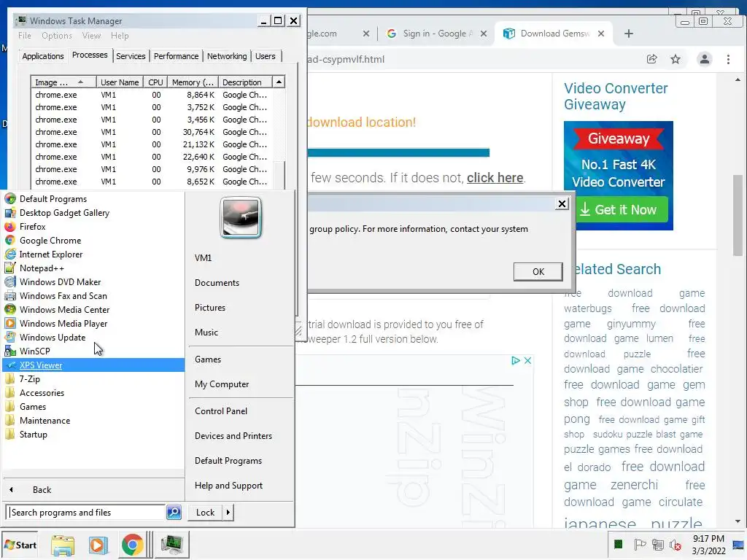Click the Lock button
Image resolution: width=747 pixels, height=560 pixels.
[205, 513]
